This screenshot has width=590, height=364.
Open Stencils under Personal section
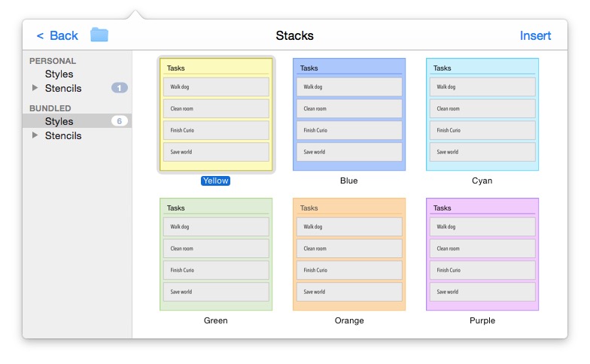pyautogui.click(x=63, y=89)
